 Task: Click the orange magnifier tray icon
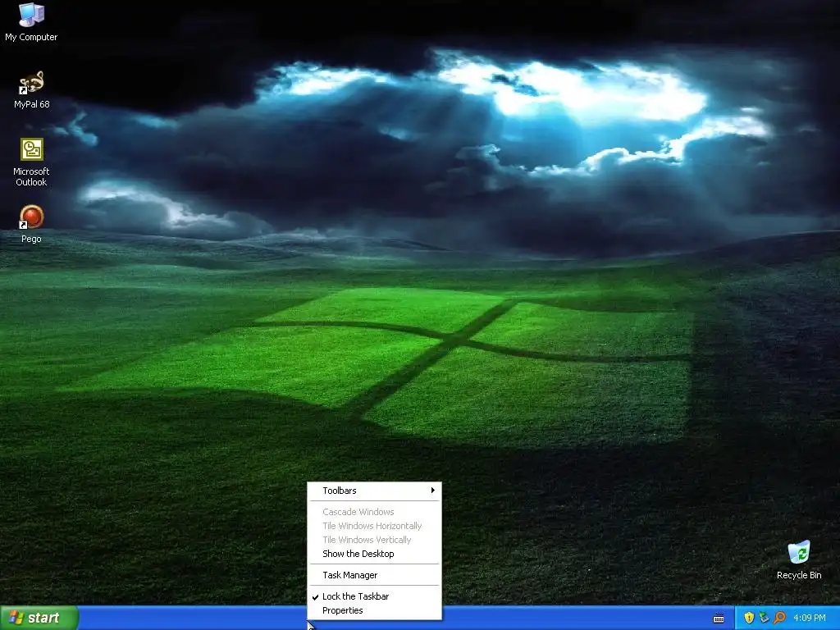pyautogui.click(x=779, y=618)
